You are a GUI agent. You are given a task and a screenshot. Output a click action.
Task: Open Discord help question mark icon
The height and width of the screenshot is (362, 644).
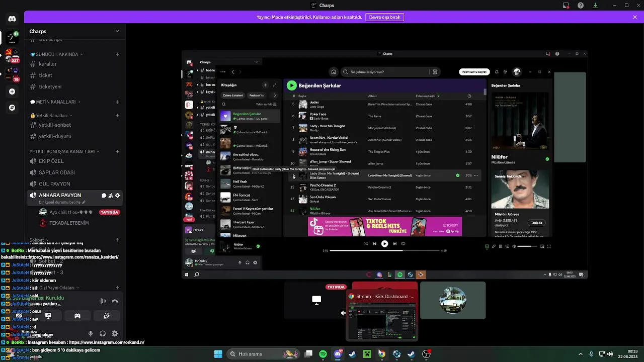coord(581,6)
